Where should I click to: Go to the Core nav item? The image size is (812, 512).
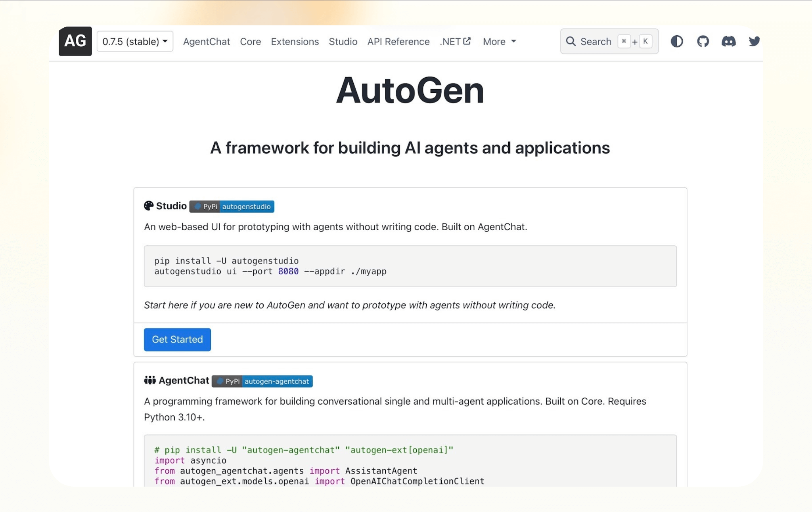[x=250, y=42]
